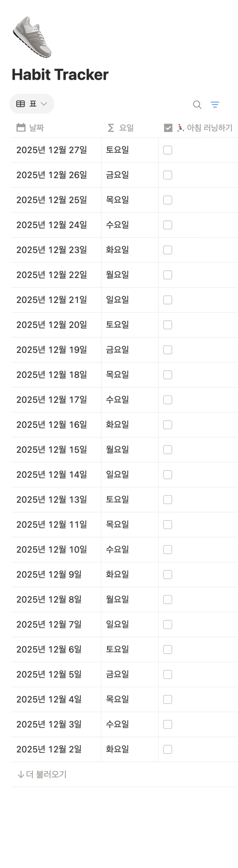The height and width of the screenshot is (868, 238).
Task: Open the 아침 러닝하기 column header menu
Action: click(x=209, y=128)
